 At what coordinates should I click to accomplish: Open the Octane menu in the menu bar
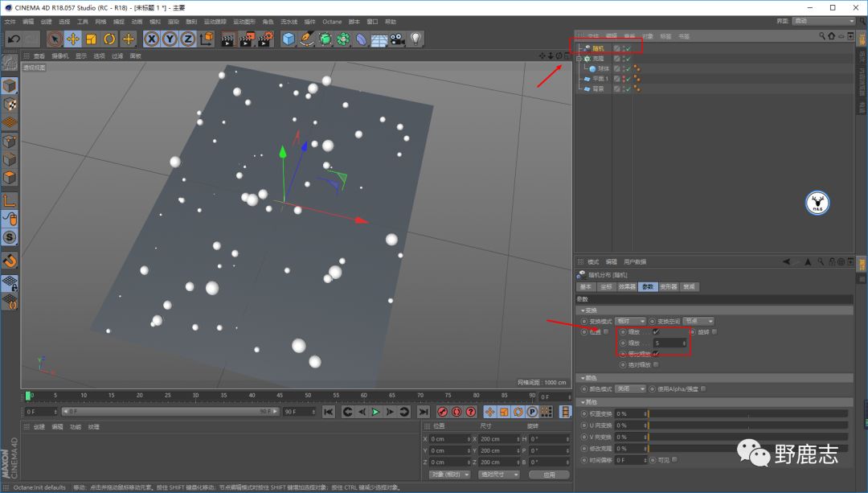[x=331, y=22]
